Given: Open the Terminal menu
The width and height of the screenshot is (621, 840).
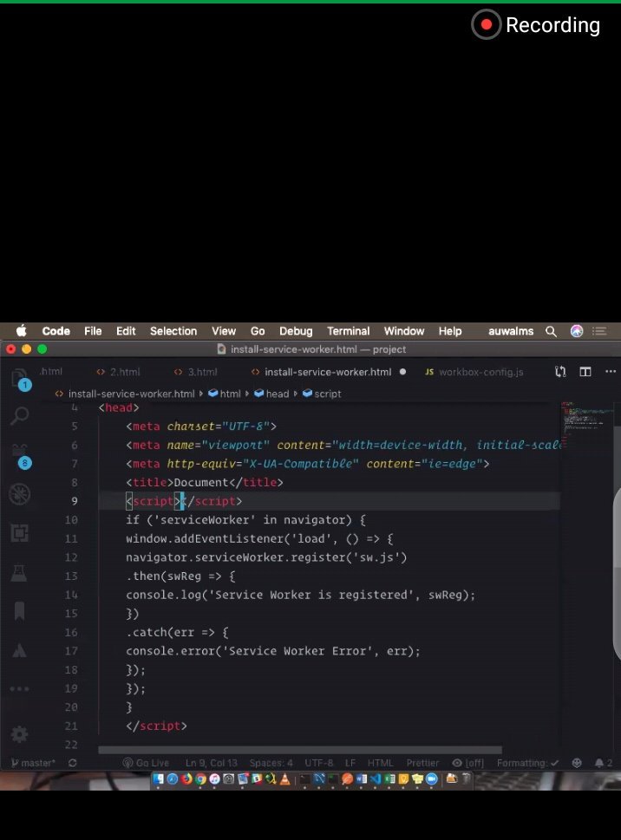Looking at the screenshot, I should (349, 331).
